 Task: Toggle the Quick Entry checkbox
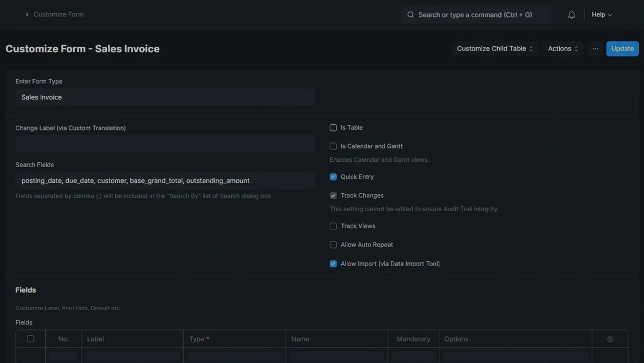click(x=333, y=177)
